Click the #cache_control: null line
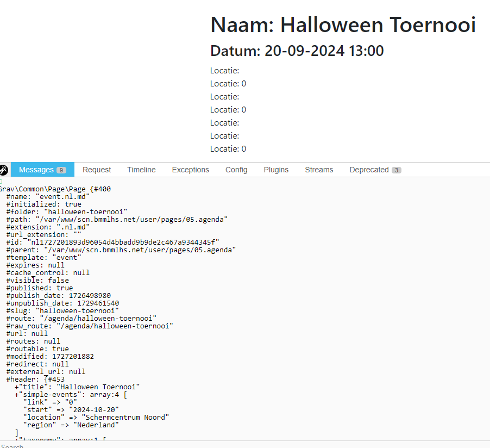The width and height of the screenshot is (490, 448). [48, 273]
